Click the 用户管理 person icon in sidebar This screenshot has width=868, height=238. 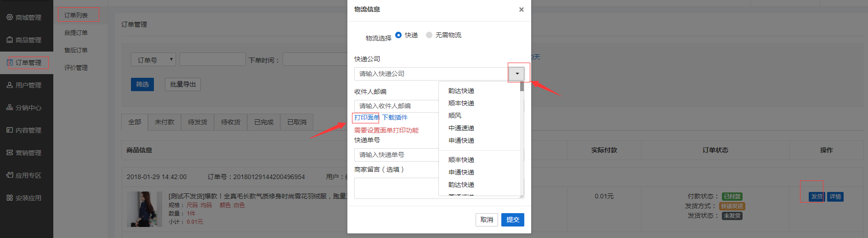coord(10,85)
